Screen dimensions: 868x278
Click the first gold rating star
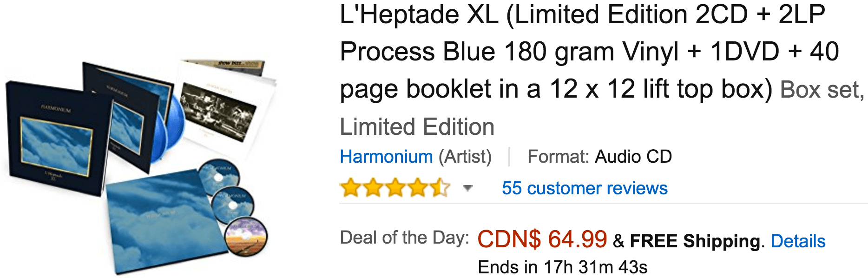tap(351, 188)
